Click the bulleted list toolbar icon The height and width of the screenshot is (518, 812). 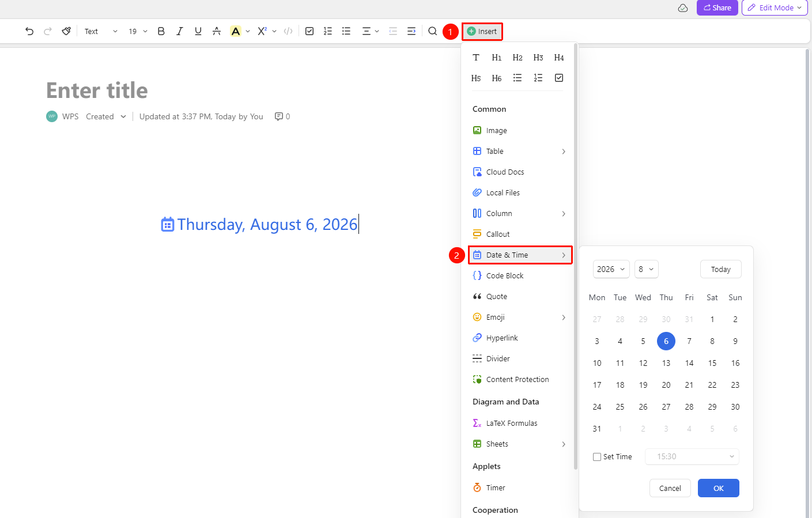[346, 31]
